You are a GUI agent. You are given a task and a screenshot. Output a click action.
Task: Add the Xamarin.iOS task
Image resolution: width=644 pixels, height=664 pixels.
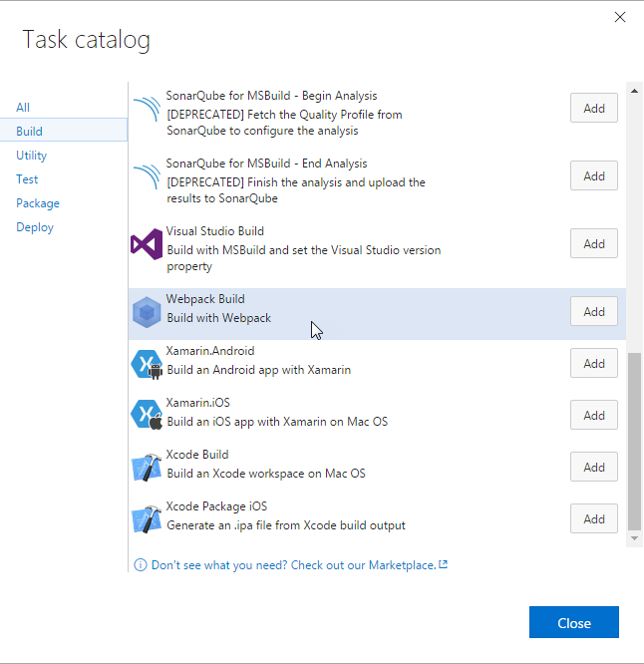(593, 415)
